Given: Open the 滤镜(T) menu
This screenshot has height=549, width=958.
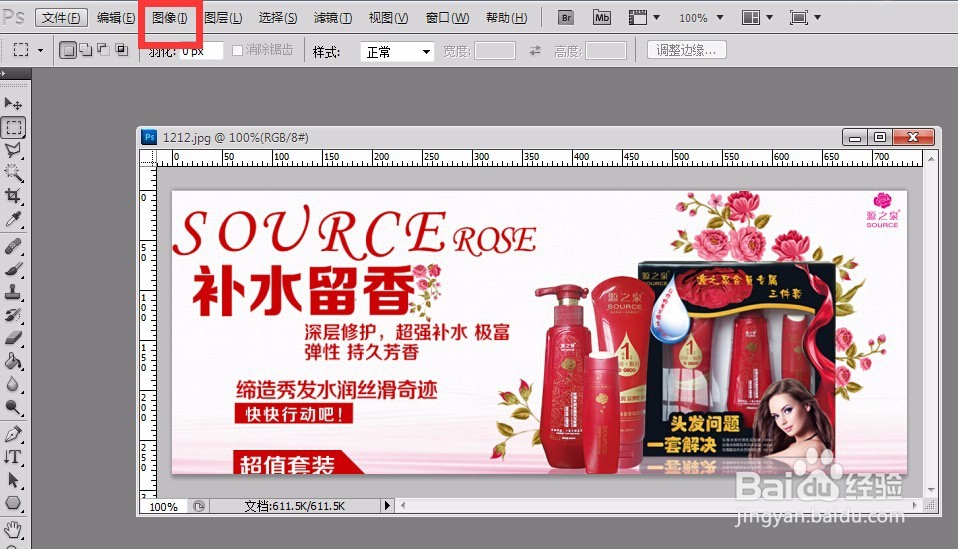Looking at the screenshot, I should click(333, 18).
